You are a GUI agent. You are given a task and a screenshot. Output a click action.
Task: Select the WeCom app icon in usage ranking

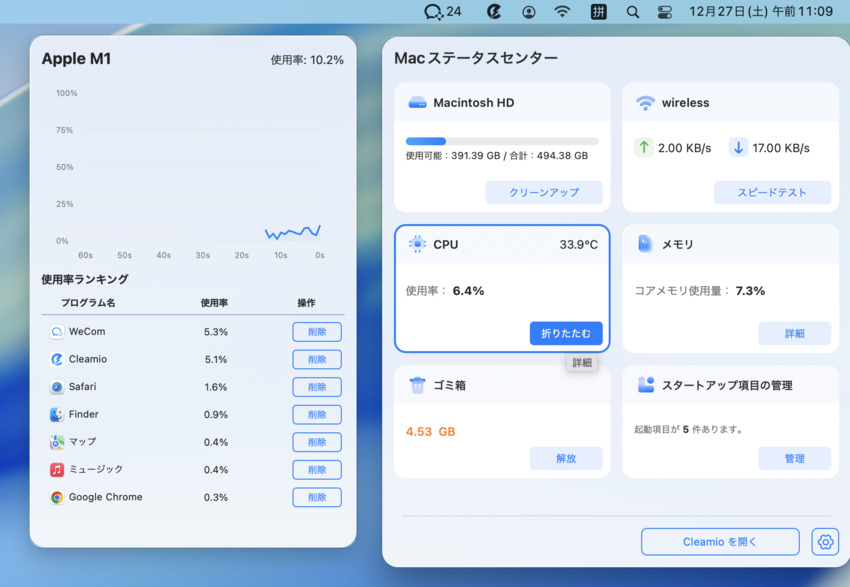coord(55,331)
